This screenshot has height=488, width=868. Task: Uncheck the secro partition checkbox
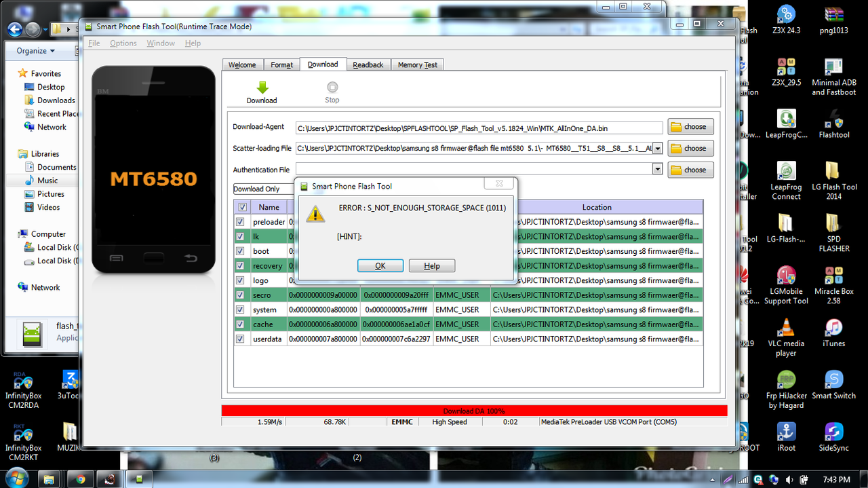click(x=239, y=295)
